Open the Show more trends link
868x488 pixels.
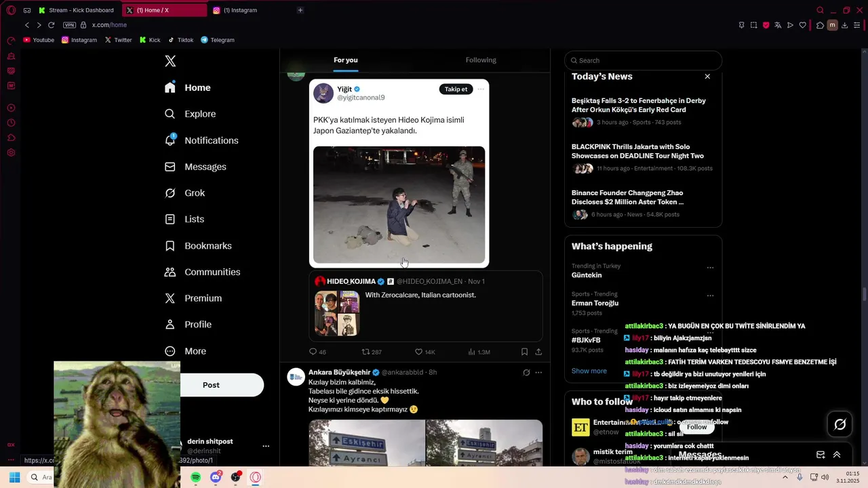(589, 371)
